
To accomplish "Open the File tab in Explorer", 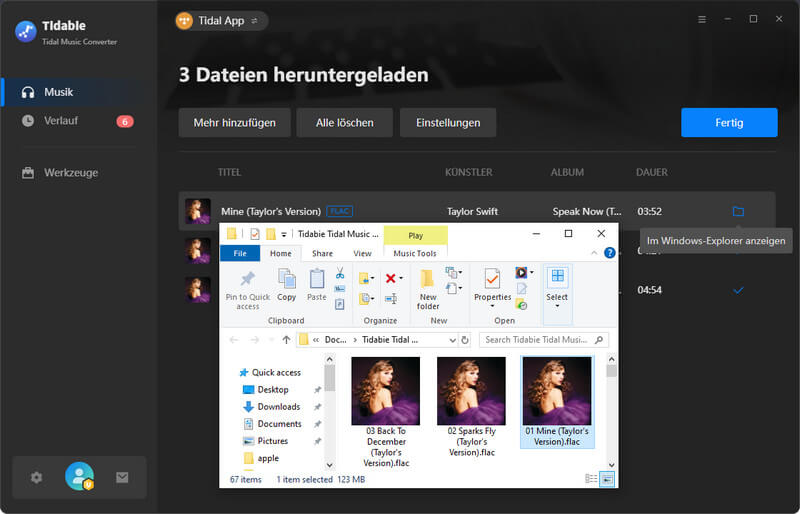I will (x=240, y=253).
